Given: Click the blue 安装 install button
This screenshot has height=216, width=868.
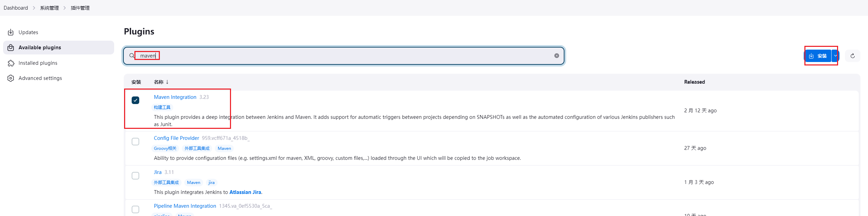Looking at the screenshot, I should pos(818,56).
